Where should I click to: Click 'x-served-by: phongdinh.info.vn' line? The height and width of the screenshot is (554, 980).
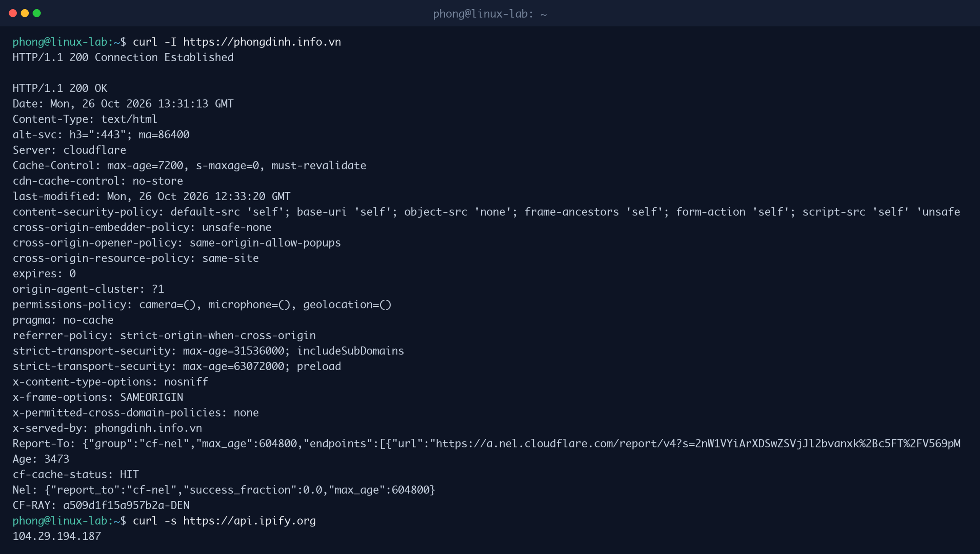107,428
